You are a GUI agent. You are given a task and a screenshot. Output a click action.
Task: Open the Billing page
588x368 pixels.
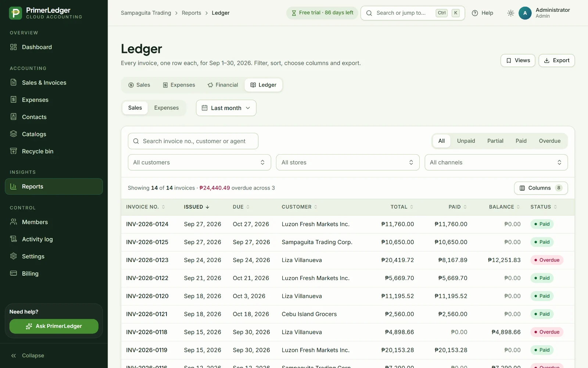(x=54, y=273)
